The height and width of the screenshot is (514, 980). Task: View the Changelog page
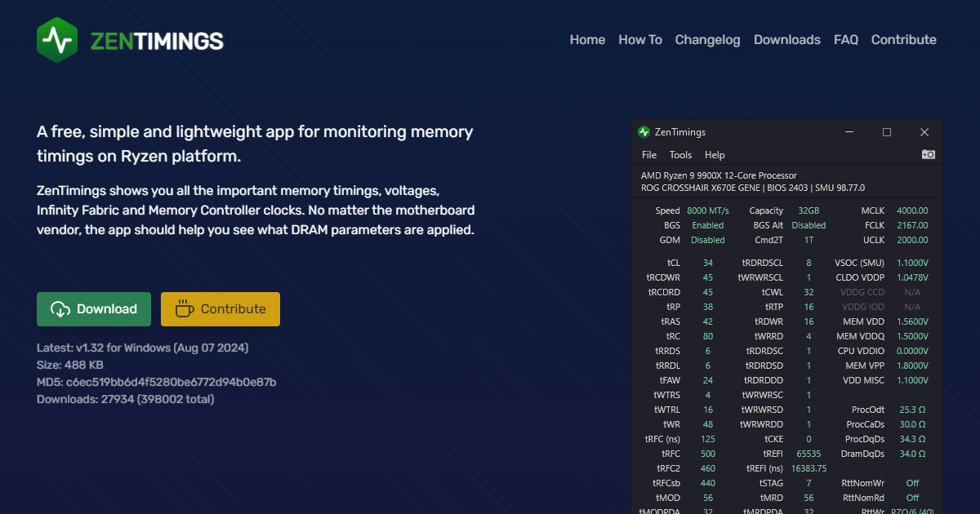point(707,40)
